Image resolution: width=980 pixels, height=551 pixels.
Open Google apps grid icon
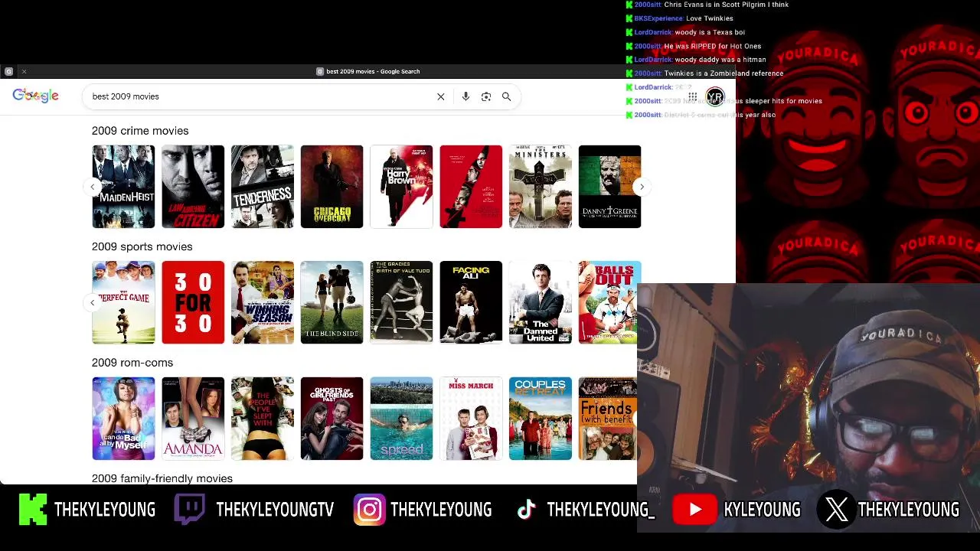[692, 96]
